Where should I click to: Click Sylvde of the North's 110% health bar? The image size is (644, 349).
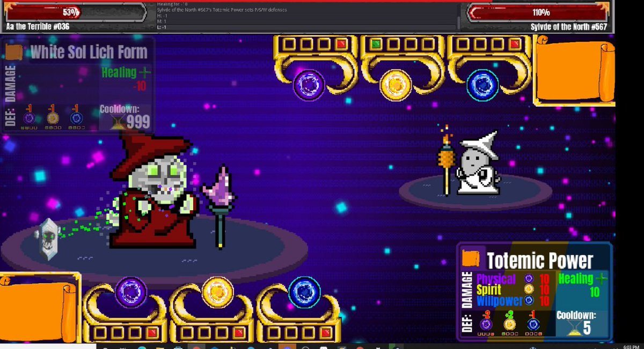point(538,12)
